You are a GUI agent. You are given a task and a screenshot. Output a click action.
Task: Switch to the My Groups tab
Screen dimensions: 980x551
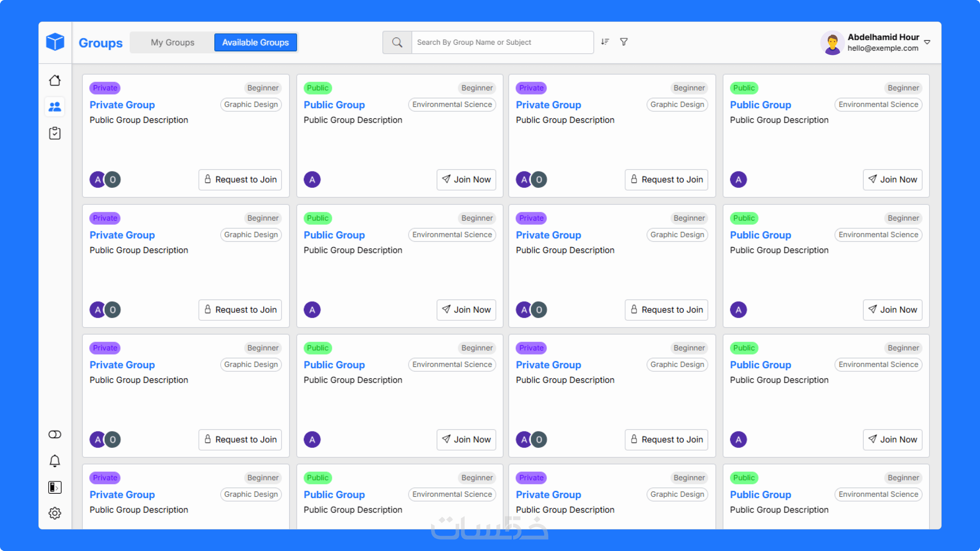click(172, 42)
